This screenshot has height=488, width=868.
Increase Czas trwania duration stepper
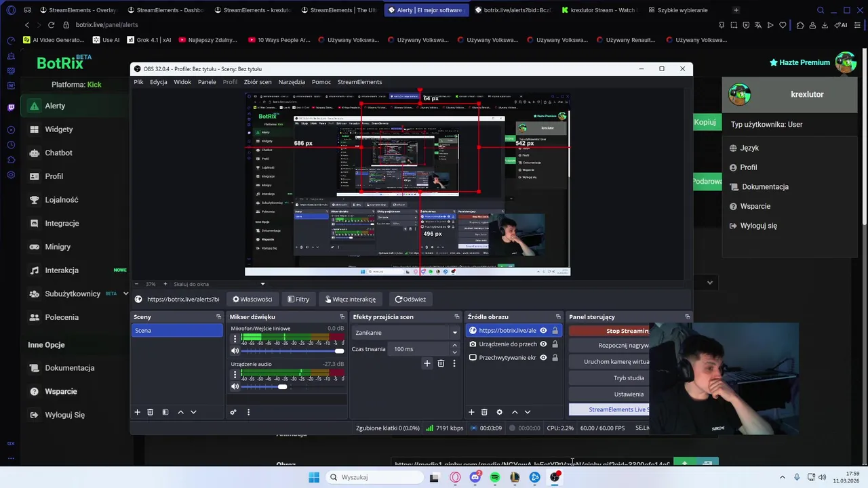coord(454,346)
